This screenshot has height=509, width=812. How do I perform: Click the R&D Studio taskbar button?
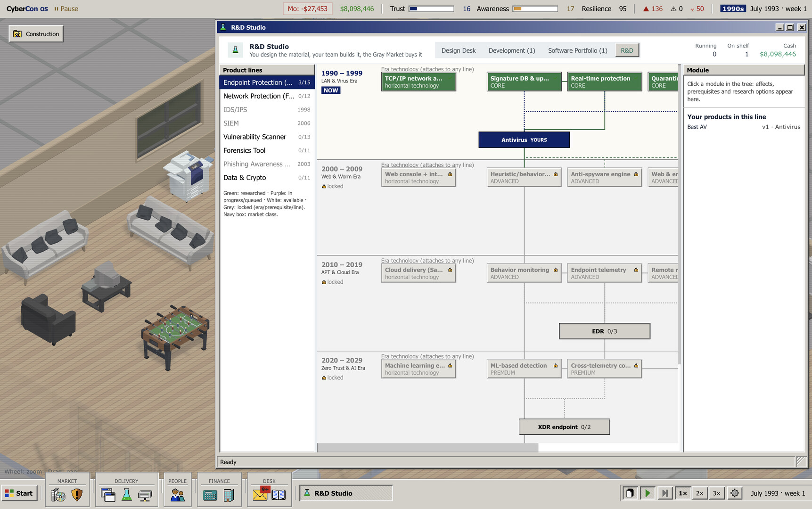(x=346, y=493)
